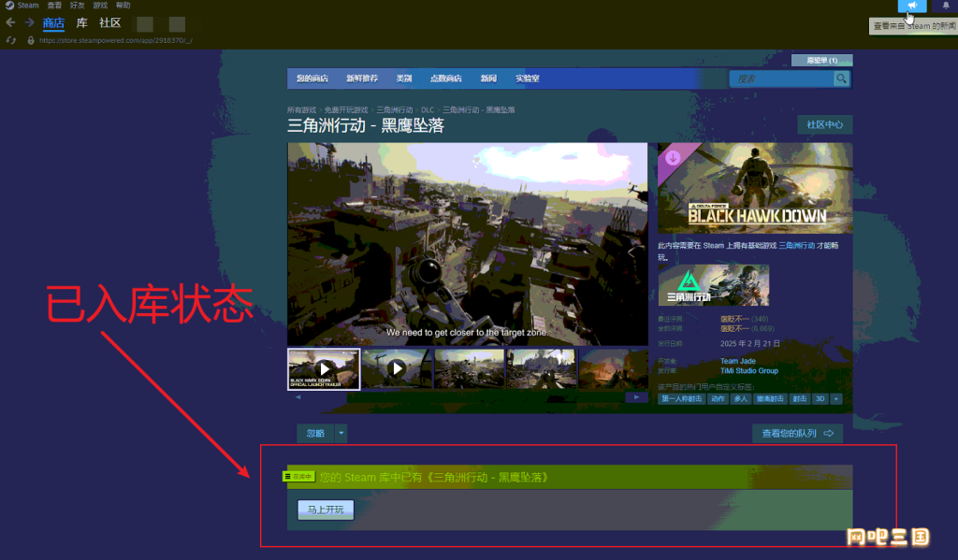Click the TiMi Studio Group publisher link
This screenshot has width=958, height=560.
(749, 371)
